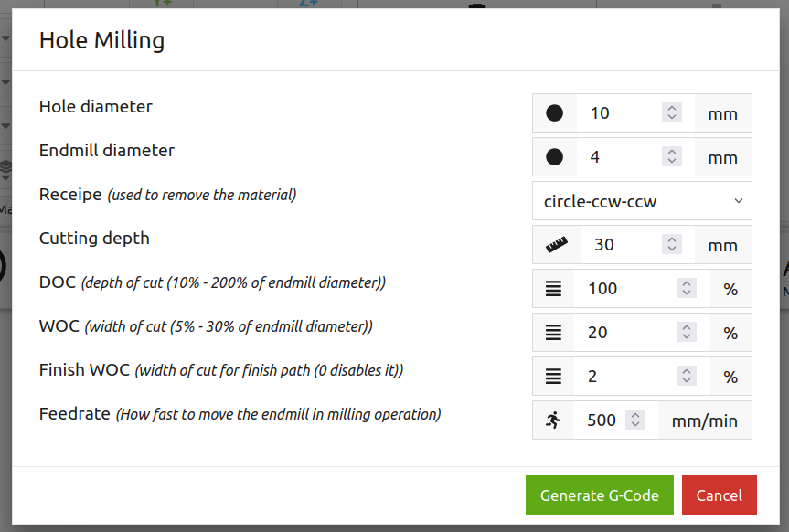Click the black circle icon beside Hole diameter
Image resolution: width=789 pixels, height=532 pixels.
(x=555, y=113)
